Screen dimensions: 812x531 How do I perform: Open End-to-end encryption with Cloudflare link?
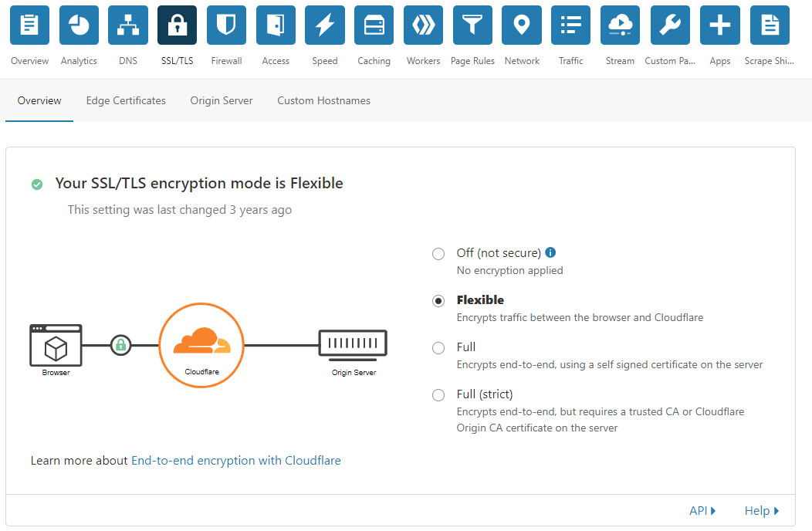[x=236, y=461]
